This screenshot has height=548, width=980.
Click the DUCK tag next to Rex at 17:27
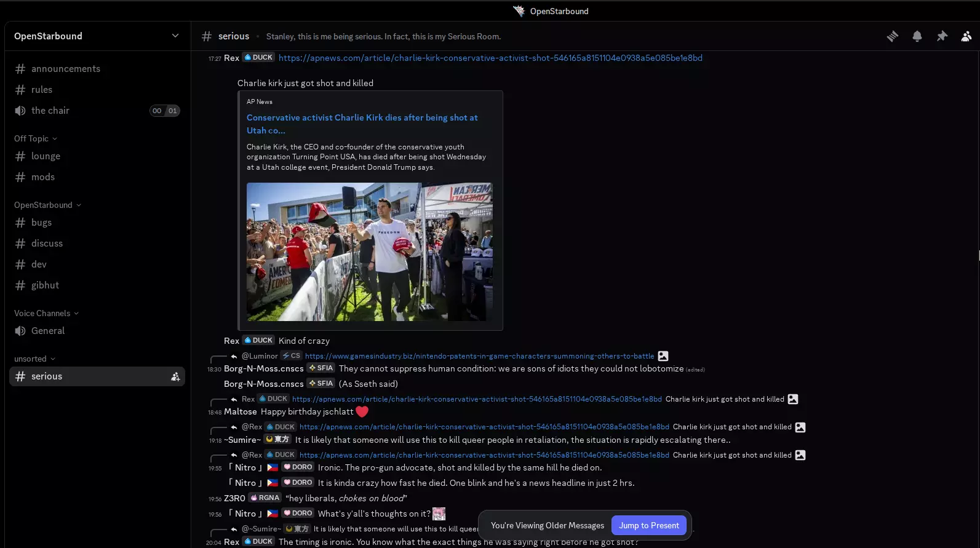258,57
